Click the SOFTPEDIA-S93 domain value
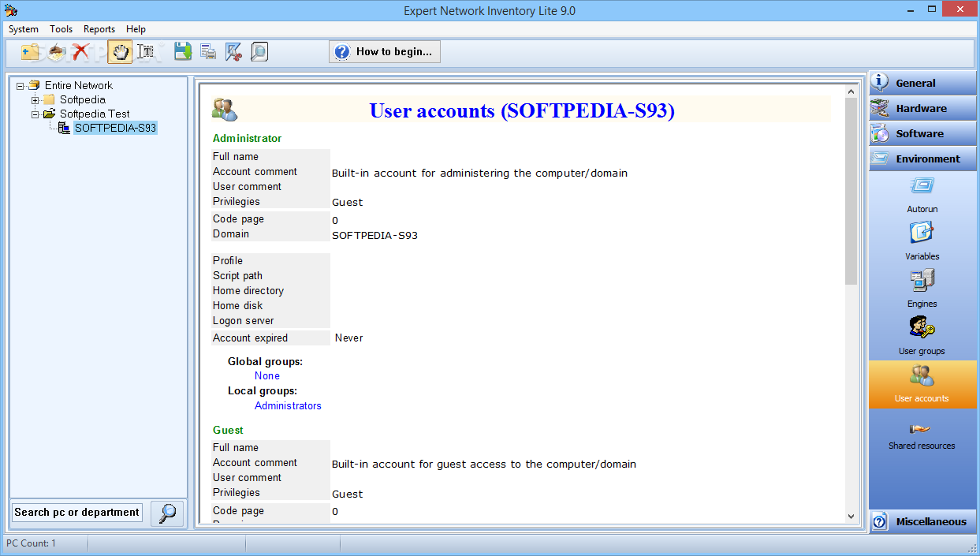 374,235
